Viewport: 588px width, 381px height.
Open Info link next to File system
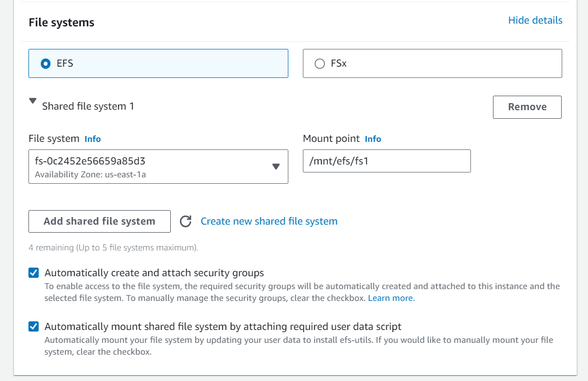tap(92, 139)
